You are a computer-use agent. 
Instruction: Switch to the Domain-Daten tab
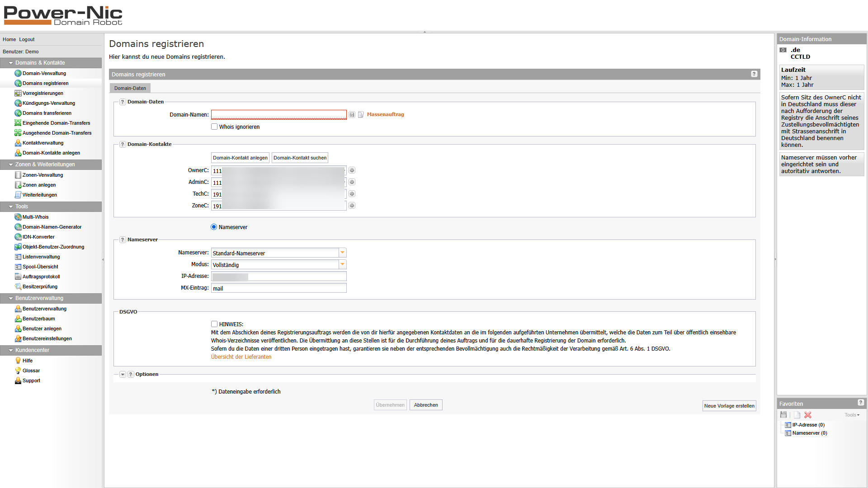tap(130, 88)
